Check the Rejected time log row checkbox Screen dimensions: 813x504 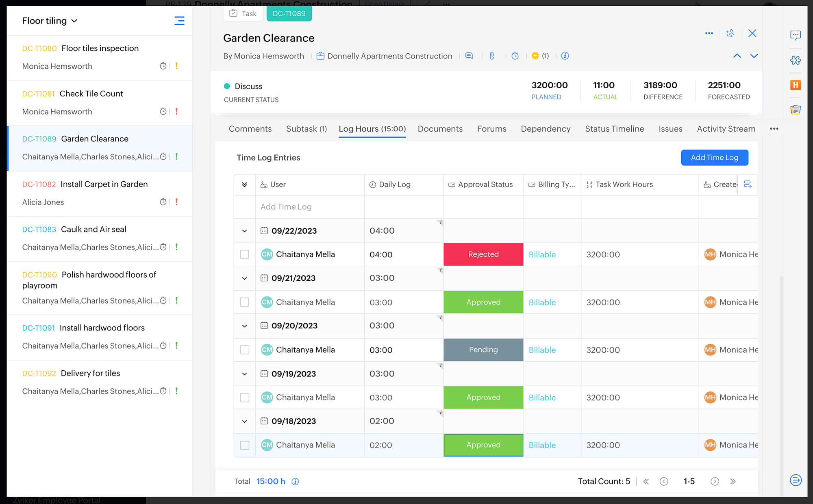(x=244, y=254)
